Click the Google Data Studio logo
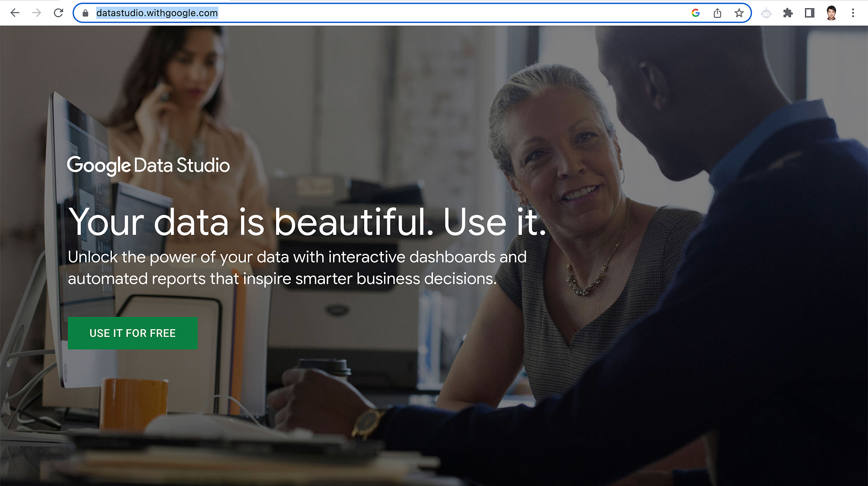 click(148, 165)
